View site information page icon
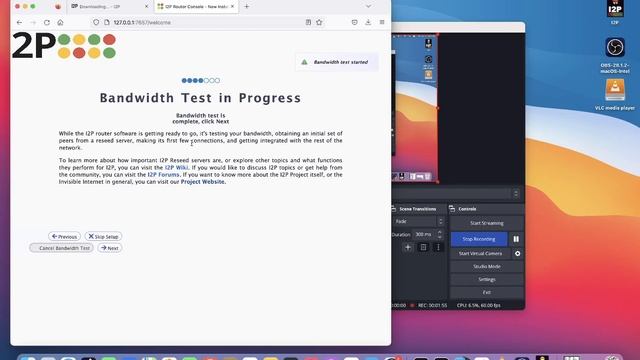The image size is (640, 360). click(x=107, y=22)
